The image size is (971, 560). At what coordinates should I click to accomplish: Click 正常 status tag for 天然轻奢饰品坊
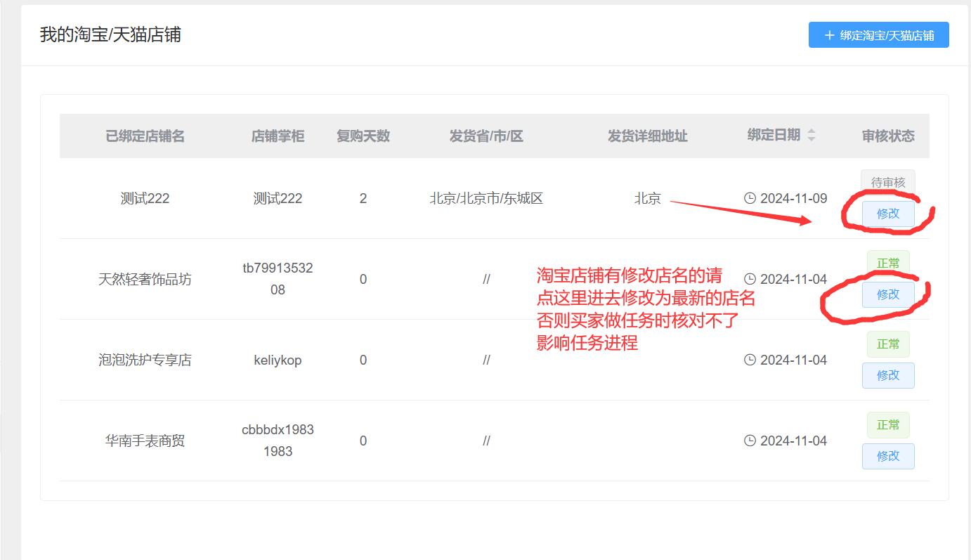[x=888, y=263]
